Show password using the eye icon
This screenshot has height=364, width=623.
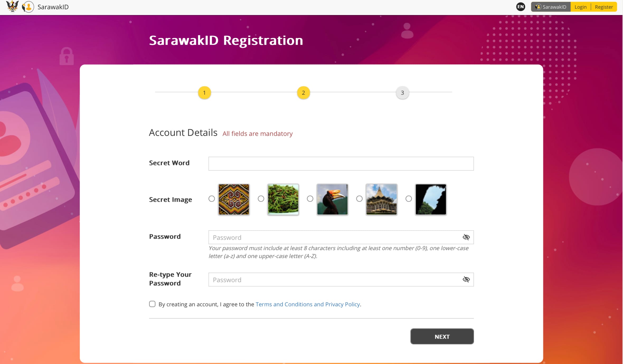(x=466, y=237)
